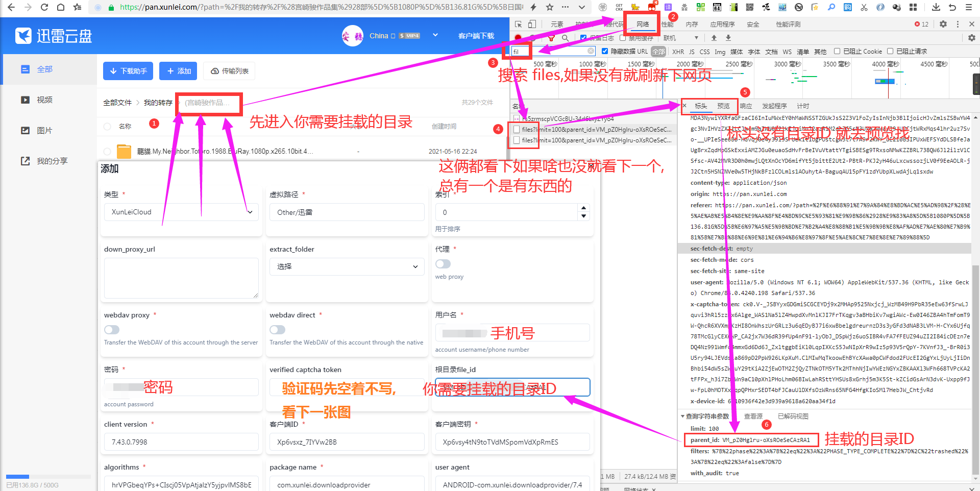This screenshot has width=980, height=491.
Task: Click the 下载助手 button
Action: point(128,71)
